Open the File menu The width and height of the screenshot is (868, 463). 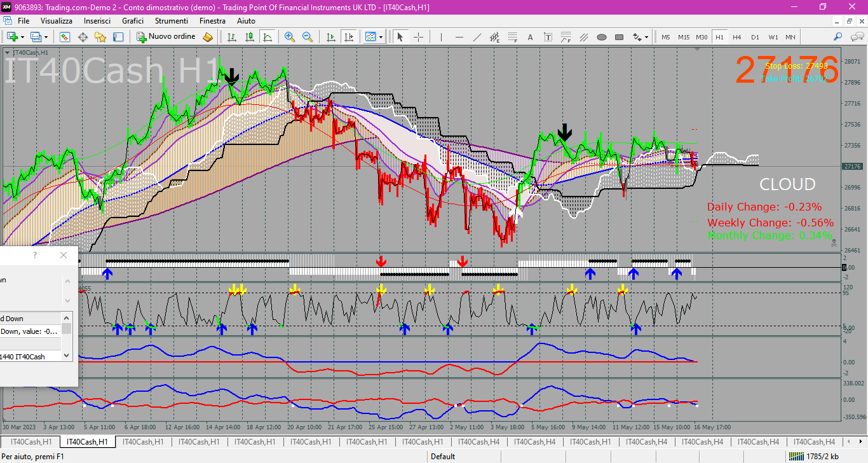(23, 21)
